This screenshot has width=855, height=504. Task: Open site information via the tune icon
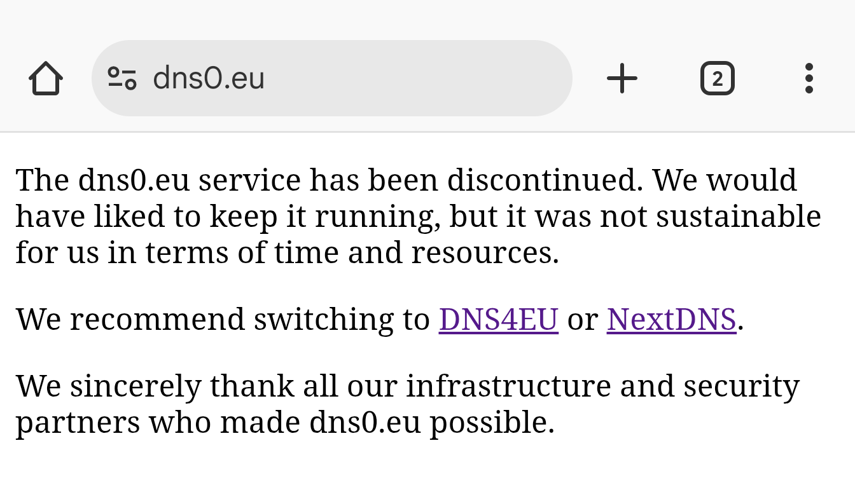tap(122, 78)
